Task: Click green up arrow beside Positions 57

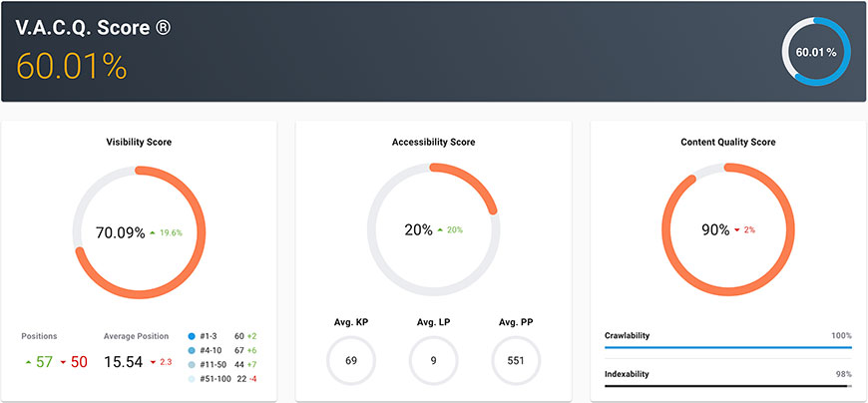Action: pos(27,361)
